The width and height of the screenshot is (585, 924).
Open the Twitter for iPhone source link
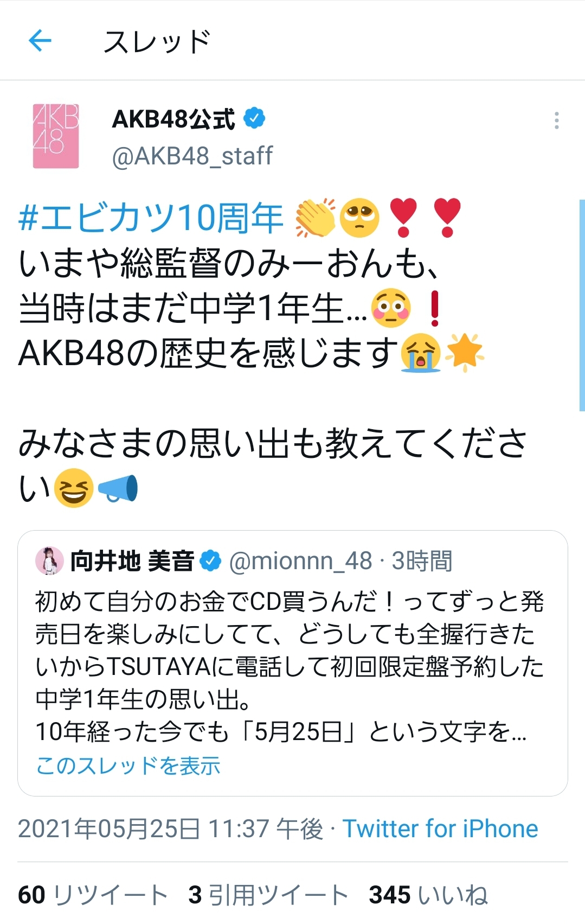(x=440, y=829)
